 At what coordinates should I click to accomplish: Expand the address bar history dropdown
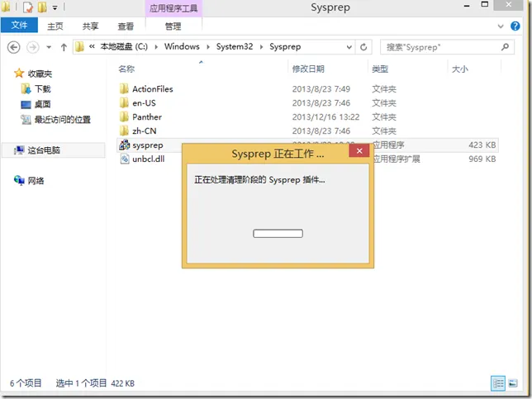[x=349, y=47]
